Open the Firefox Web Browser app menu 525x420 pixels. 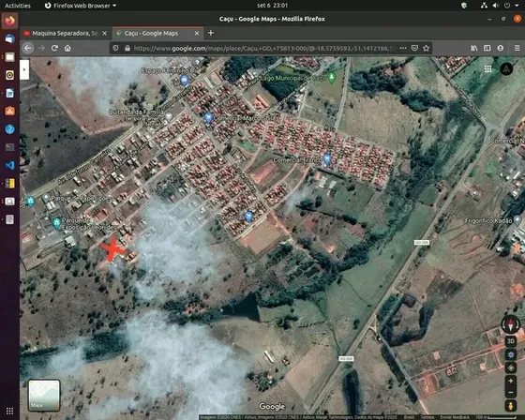click(81, 6)
